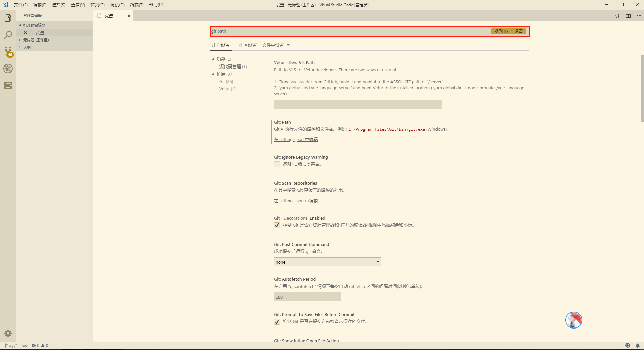Click settings.json edit link under Scan Repositories
This screenshot has width=644, height=350.
tap(296, 201)
